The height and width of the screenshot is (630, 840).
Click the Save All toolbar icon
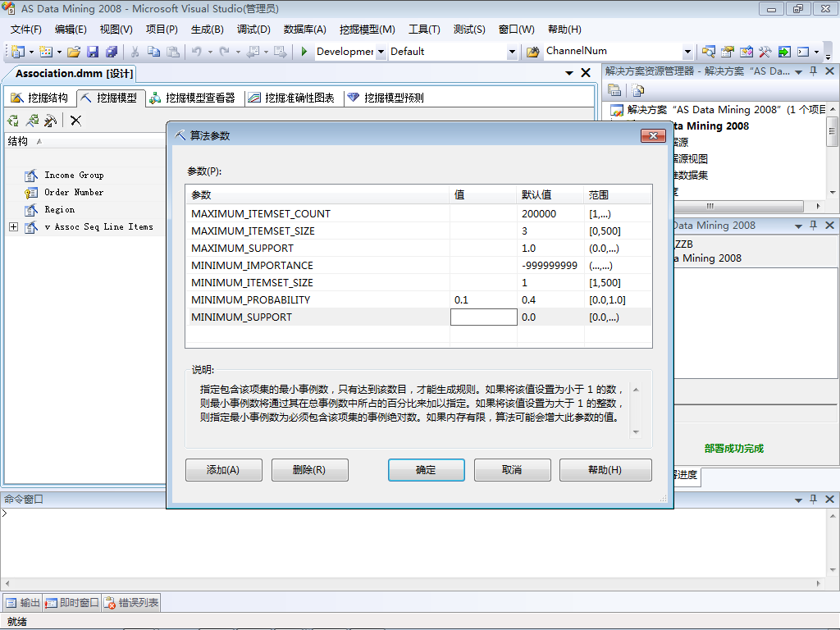point(112,52)
